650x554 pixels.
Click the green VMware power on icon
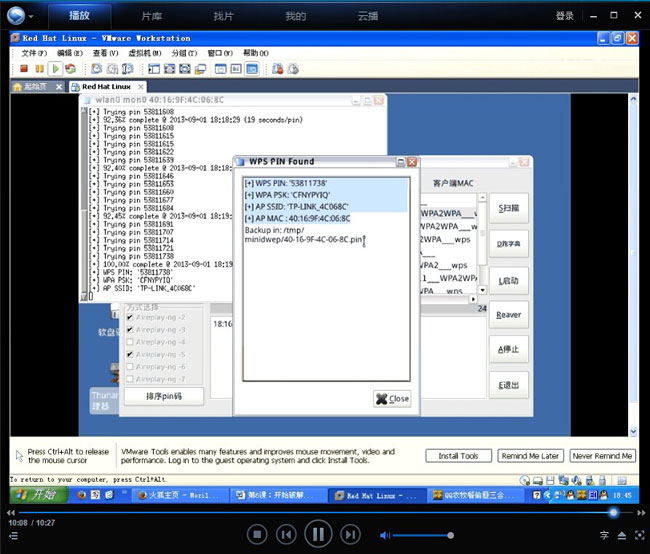55,69
